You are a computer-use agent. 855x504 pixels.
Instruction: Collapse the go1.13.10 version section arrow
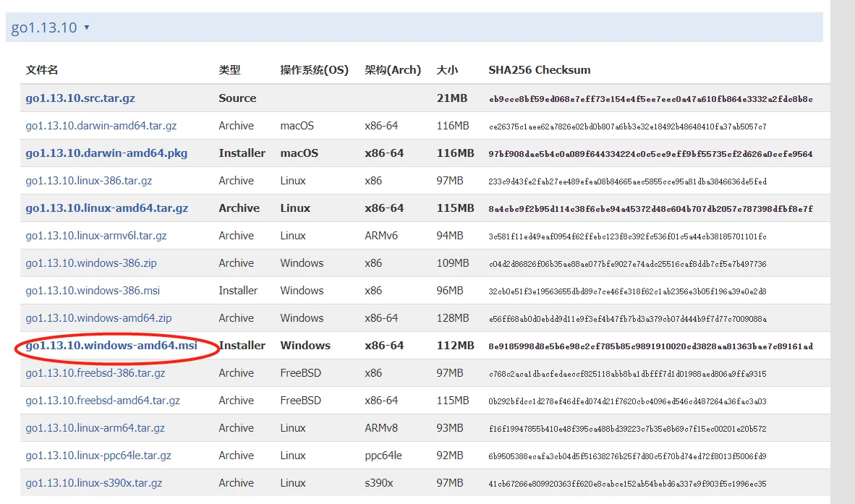pos(87,27)
